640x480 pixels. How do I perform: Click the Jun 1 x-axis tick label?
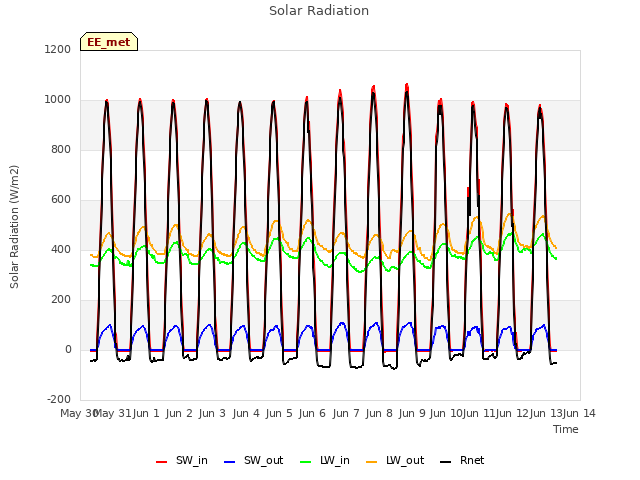click(x=146, y=413)
